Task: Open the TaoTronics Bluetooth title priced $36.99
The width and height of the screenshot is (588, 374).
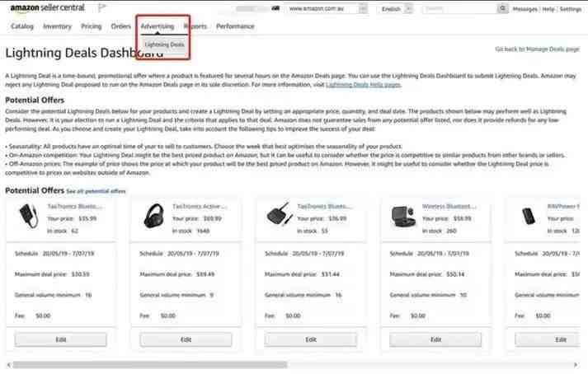Action: point(324,207)
